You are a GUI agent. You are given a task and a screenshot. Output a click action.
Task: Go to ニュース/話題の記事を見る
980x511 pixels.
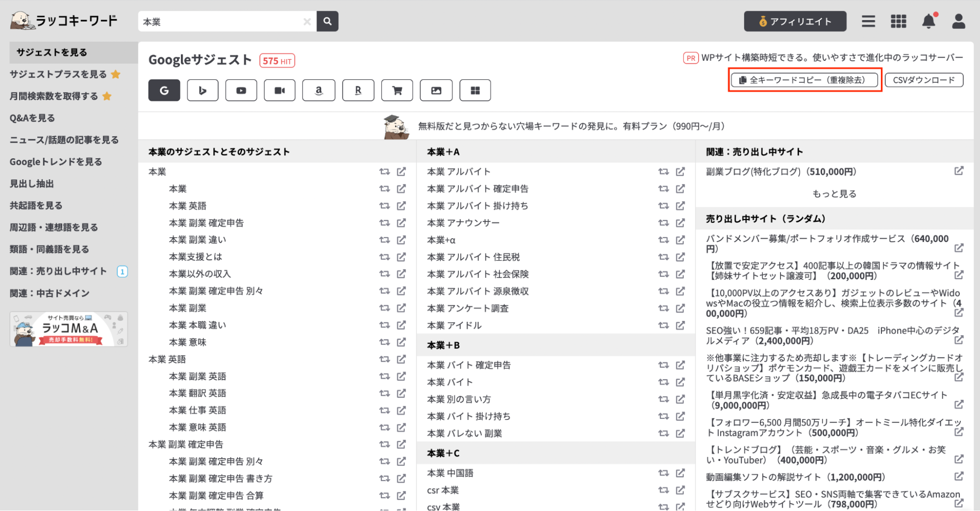pyautogui.click(x=64, y=140)
